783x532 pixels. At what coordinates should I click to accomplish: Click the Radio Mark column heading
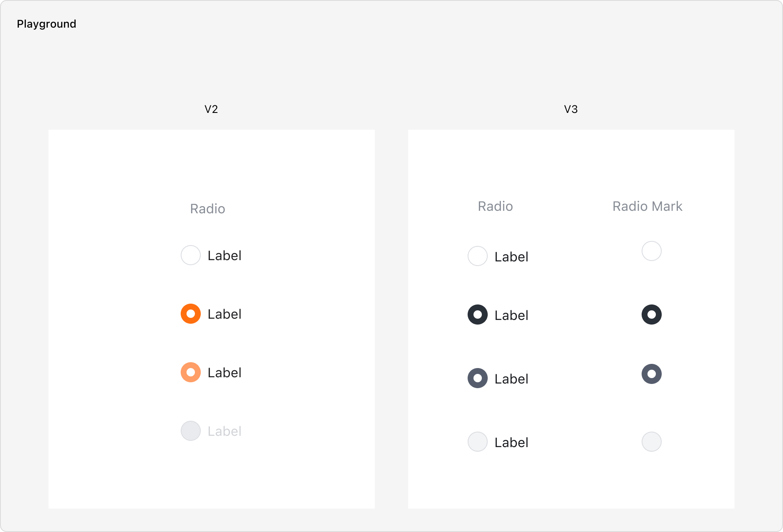click(647, 206)
